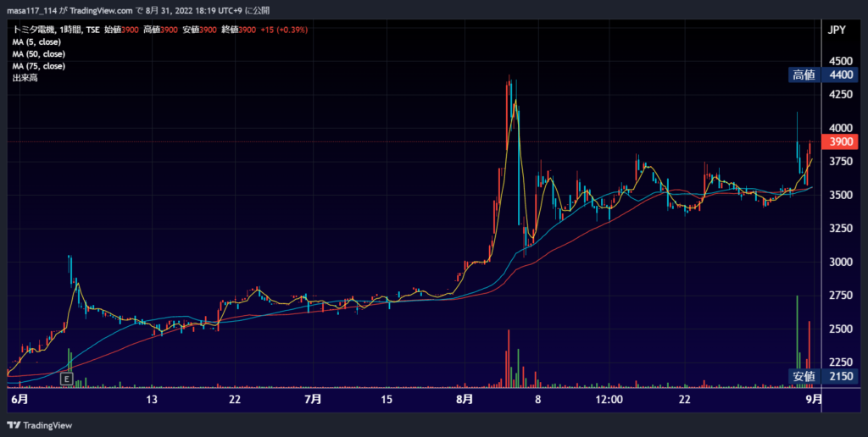Image resolution: width=868 pixels, height=437 pixels.
Task: Click the 4500 price axis value
Action: pos(841,61)
